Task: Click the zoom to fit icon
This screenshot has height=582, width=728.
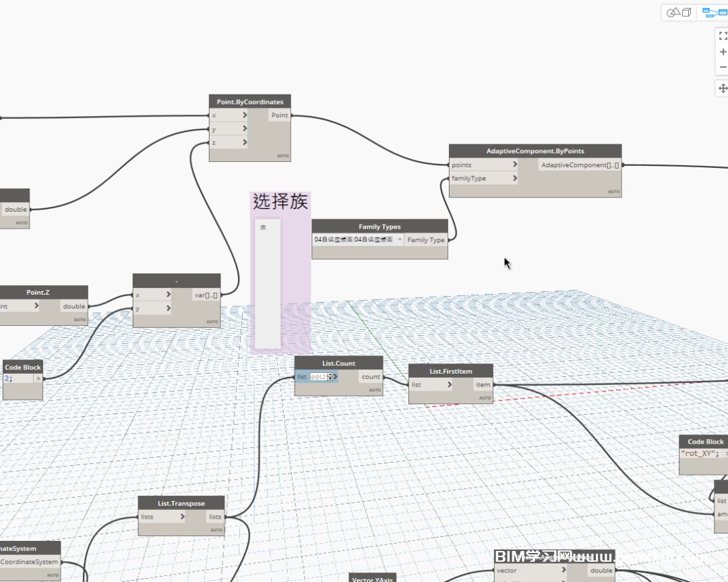Action: (x=723, y=36)
